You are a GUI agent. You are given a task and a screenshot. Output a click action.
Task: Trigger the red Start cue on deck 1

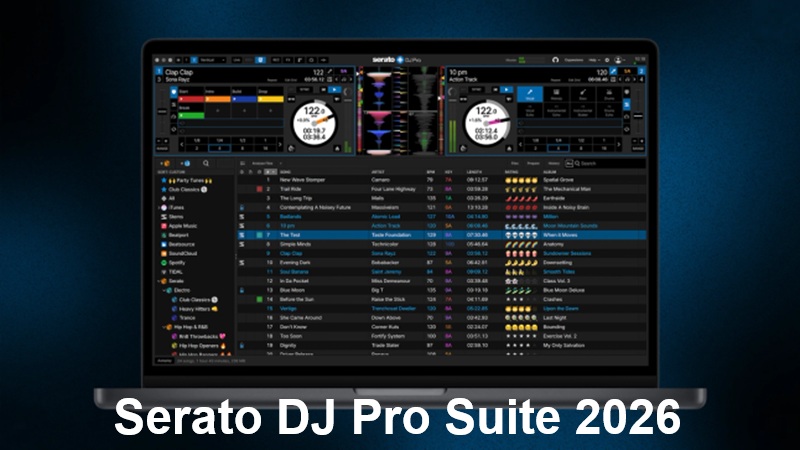tap(191, 99)
